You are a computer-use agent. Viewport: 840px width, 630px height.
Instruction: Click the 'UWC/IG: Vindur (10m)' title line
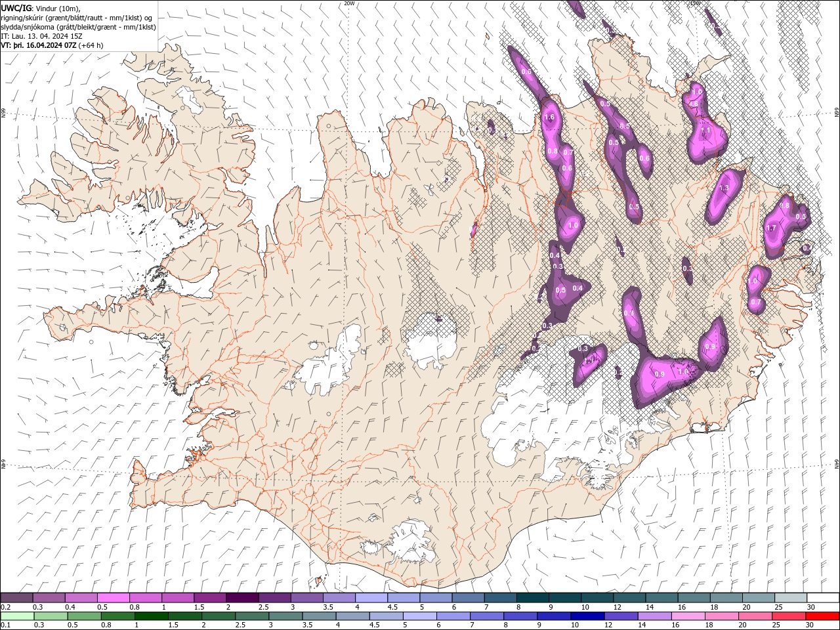click(41, 8)
